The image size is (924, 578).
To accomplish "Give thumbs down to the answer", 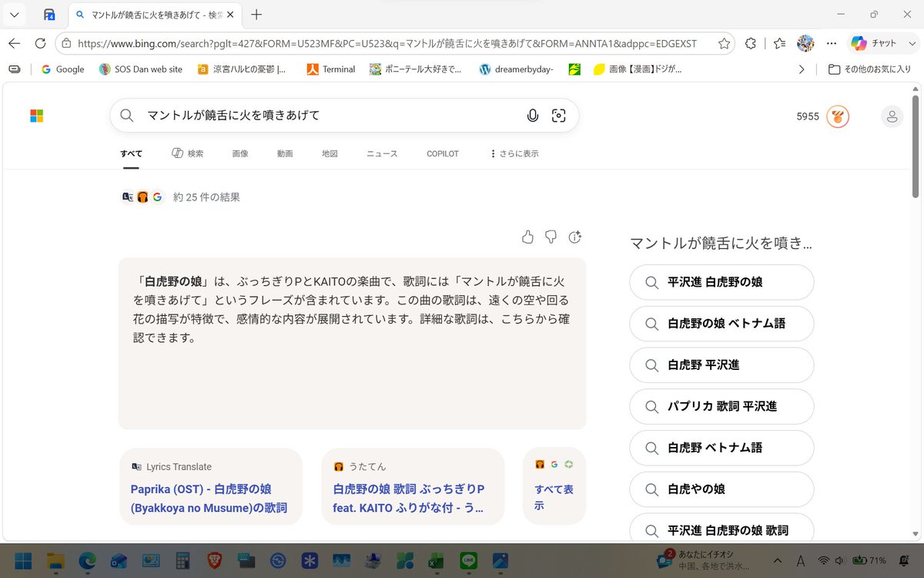I will (x=551, y=237).
